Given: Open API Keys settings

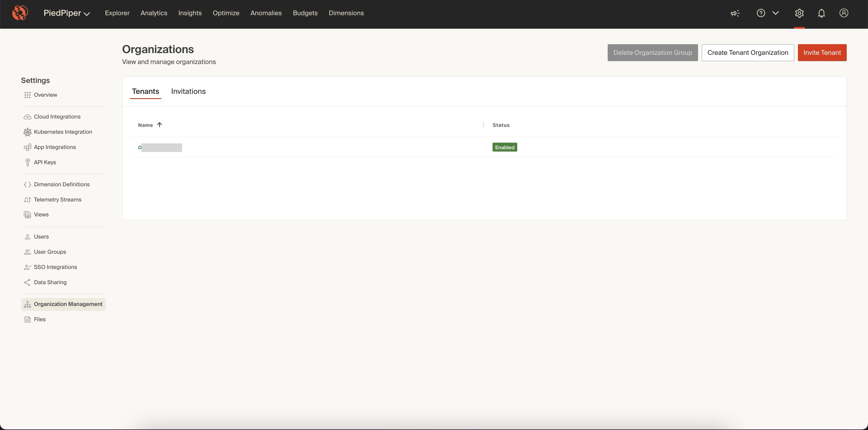Looking at the screenshot, I should (x=45, y=162).
